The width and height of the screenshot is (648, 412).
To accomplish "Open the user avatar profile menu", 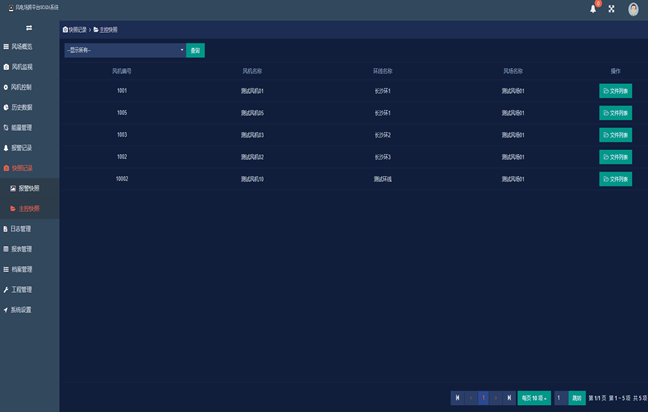I will (x=633, y=9).
